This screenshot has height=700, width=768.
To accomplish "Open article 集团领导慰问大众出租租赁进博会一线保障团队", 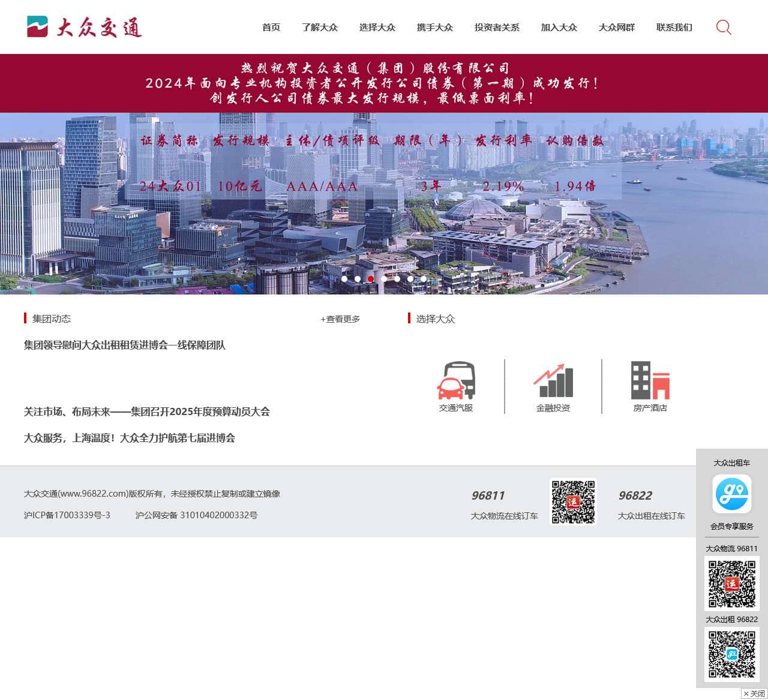I will coord(125,345).
